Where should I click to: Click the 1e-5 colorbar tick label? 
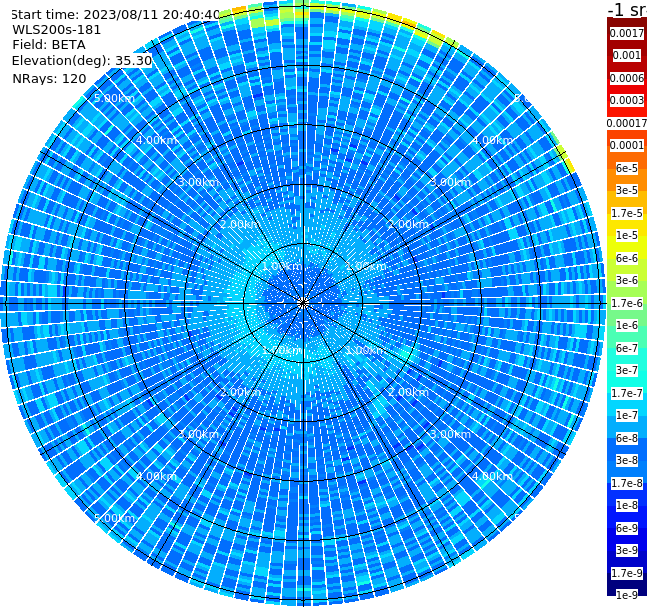pos(627,235)
